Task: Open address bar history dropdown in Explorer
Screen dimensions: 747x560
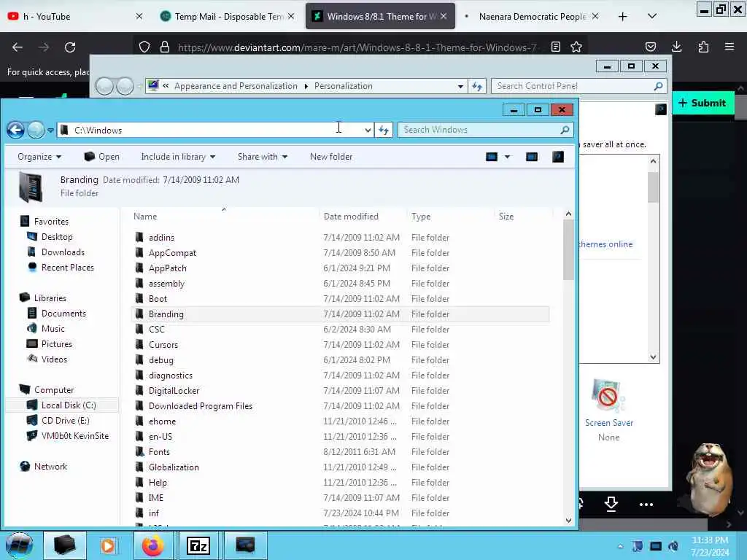Action: (x=368, y=130)
